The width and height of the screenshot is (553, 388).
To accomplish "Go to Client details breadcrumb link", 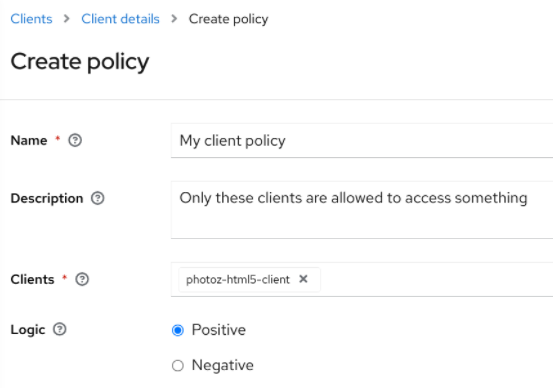I will [x=120, y=19].
